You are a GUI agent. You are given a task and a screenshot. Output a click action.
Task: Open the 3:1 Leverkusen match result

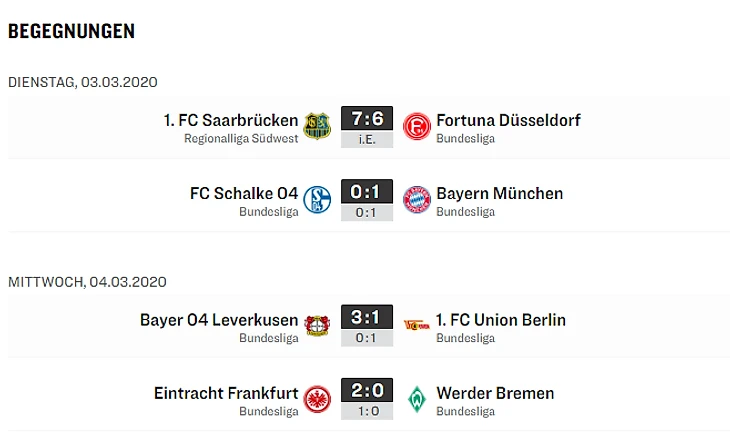367,319
